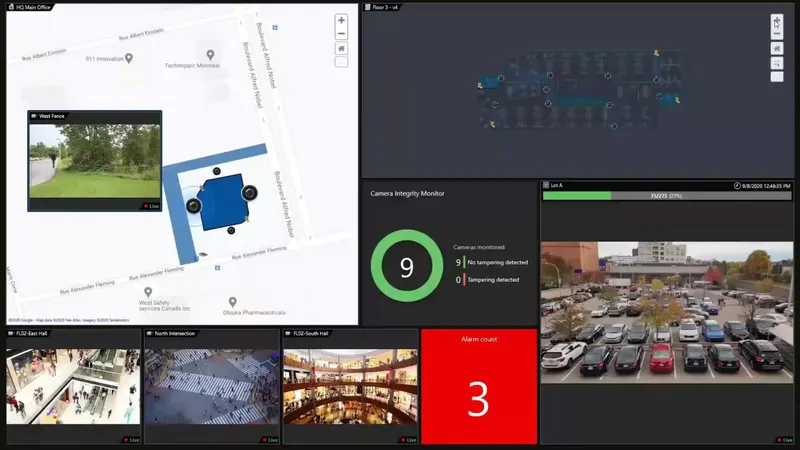Select the small camera north of the building
This screenshot has width=800, height=450.
(x=217, y=171)
